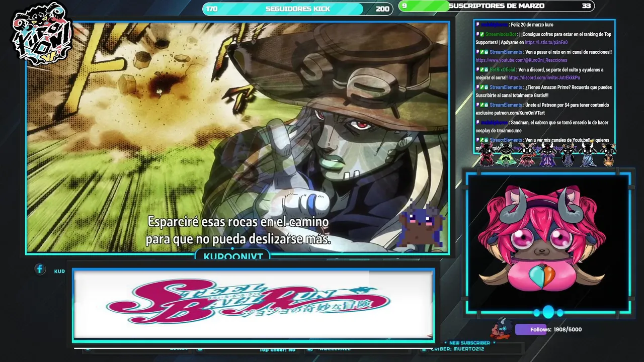Image resolution: width=644 pixels, height=362 pixels.
Task: Click the BotRixOficial username in chat
Action: (503, 70)
